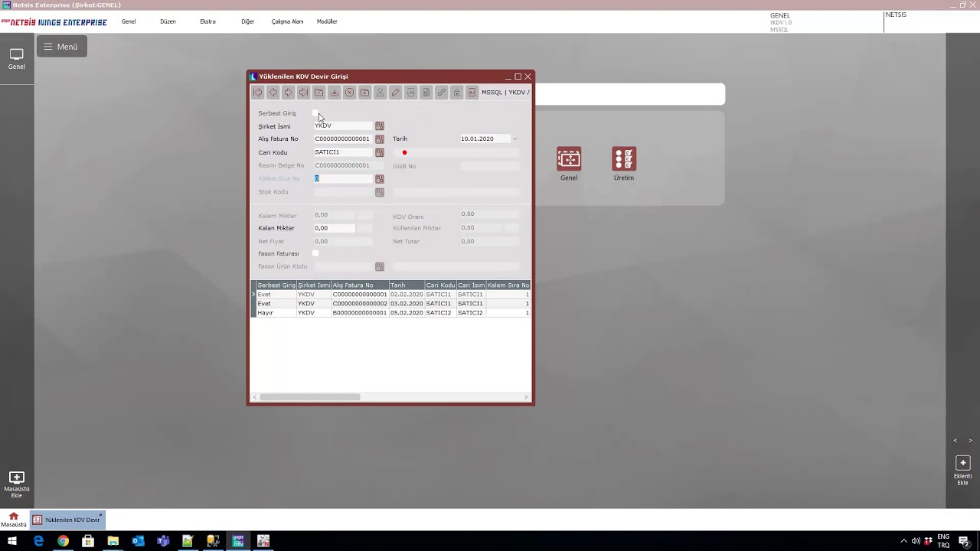Open Google Chrome from taskbar
This screenshot has width=980, height=551.
pyautogui.click(x=63, y=541)
